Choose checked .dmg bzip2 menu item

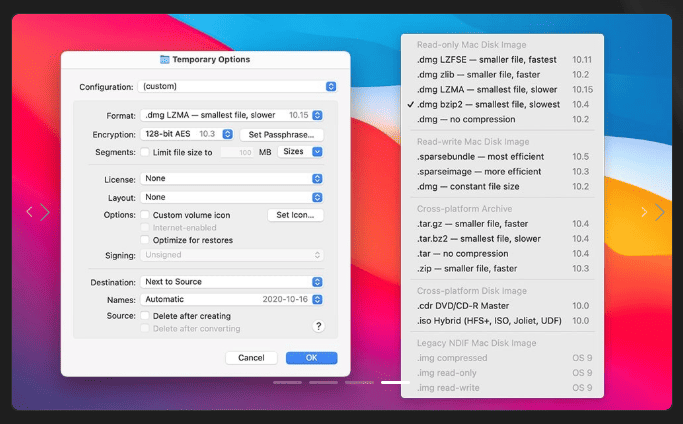[x=502, y=104]
